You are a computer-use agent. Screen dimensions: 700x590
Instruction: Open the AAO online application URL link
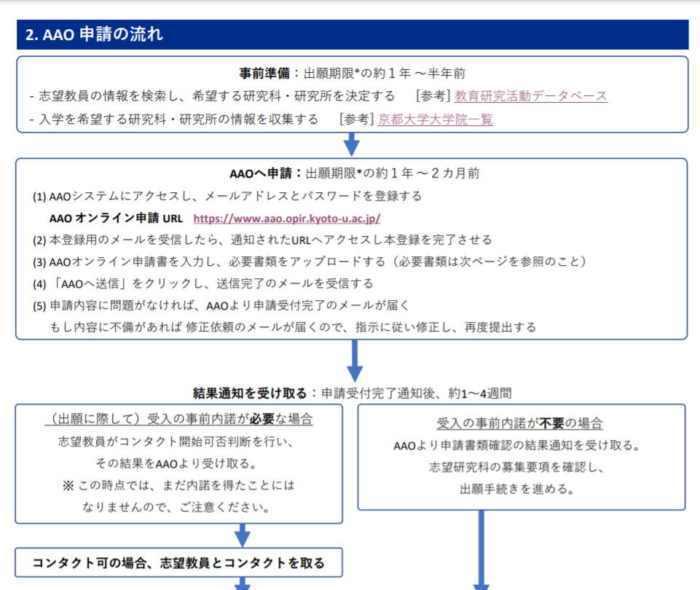pyautogui.click(x=286, y=219)
